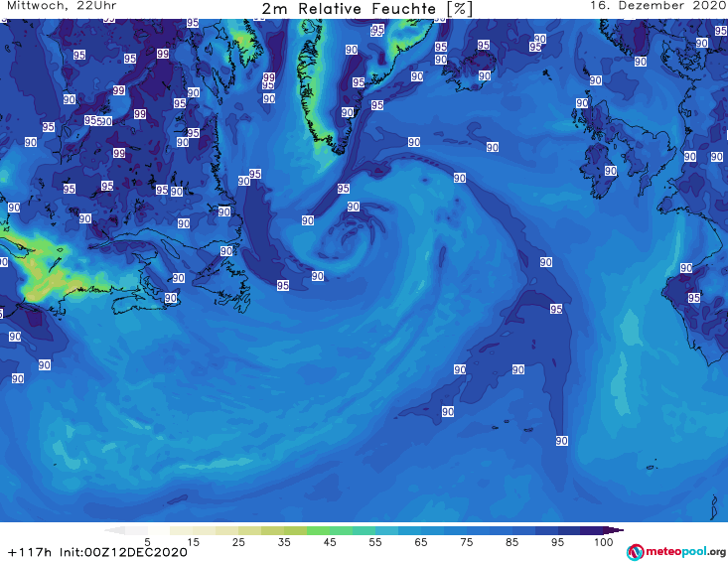Click the legend tick label '5'

(147, 541)
